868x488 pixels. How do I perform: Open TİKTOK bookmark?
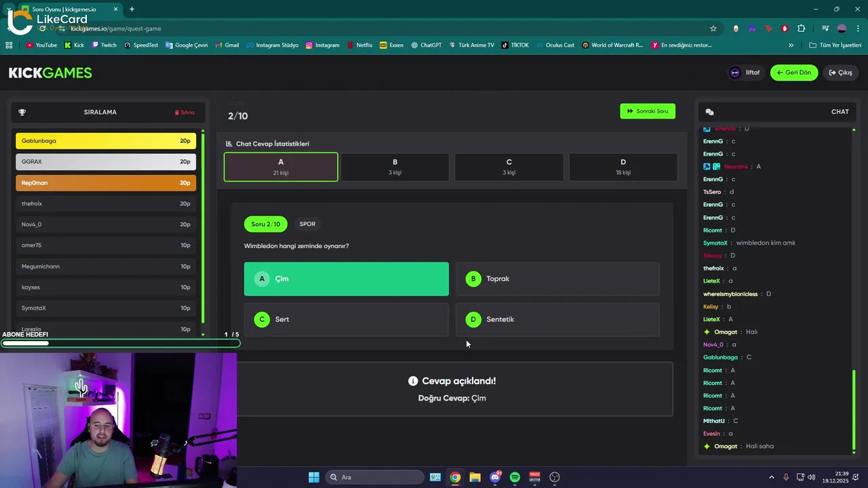pos(515,45)
